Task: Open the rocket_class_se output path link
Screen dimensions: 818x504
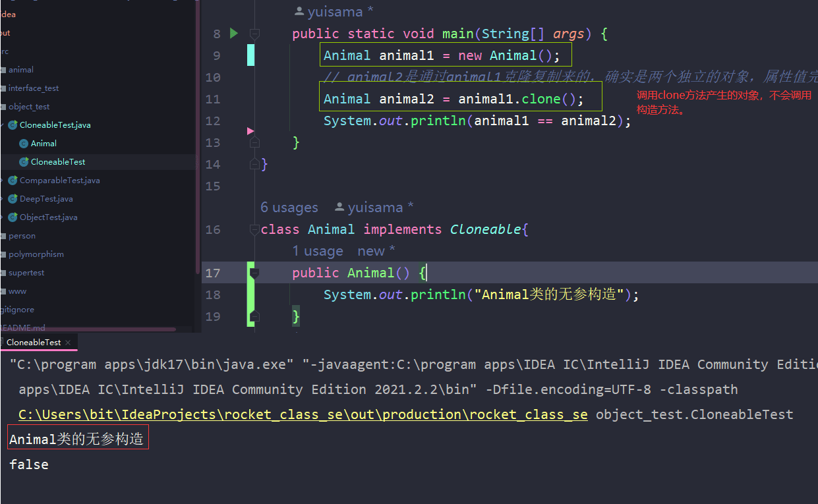Action: [303, 415]
